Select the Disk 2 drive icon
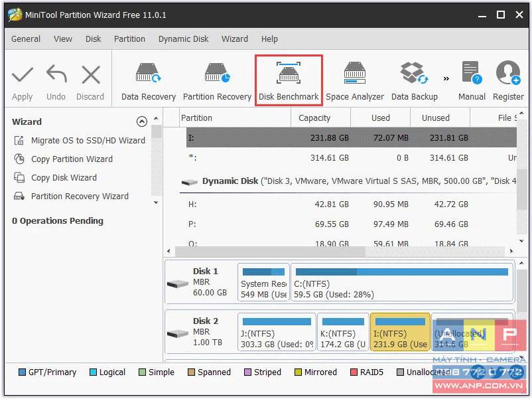This screenshot has width=532, height=399. coord(178,333)
